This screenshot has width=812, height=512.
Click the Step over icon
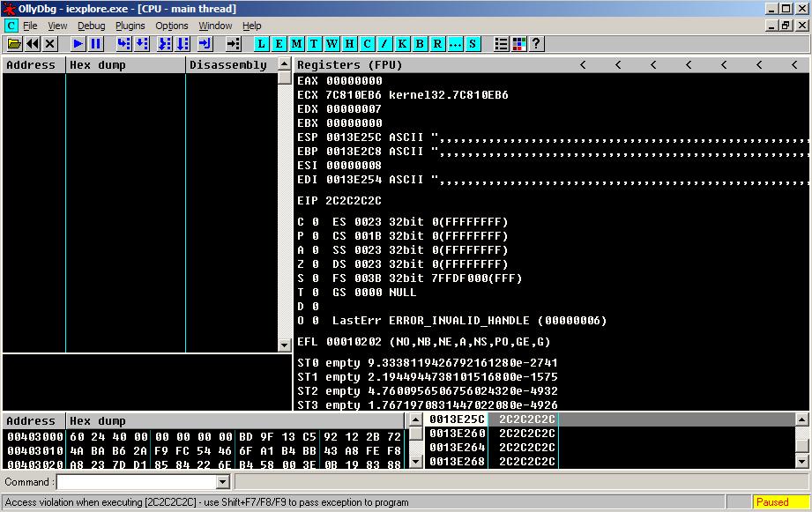pyautogui.click(x=141, y=44)
